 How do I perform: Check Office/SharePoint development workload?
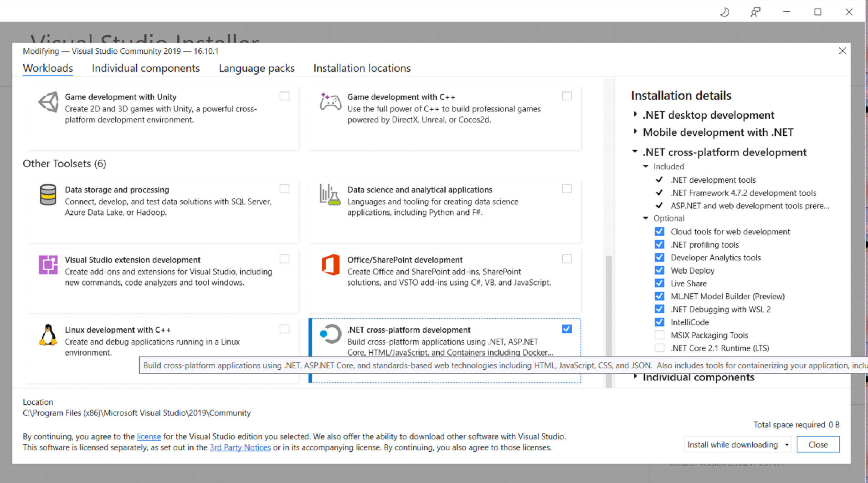coord(567,259)
